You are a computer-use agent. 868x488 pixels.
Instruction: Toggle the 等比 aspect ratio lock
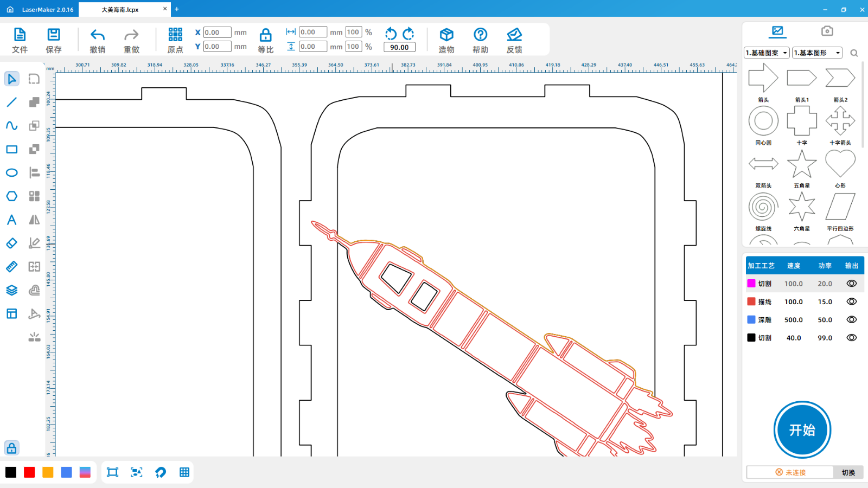(265, 36)
